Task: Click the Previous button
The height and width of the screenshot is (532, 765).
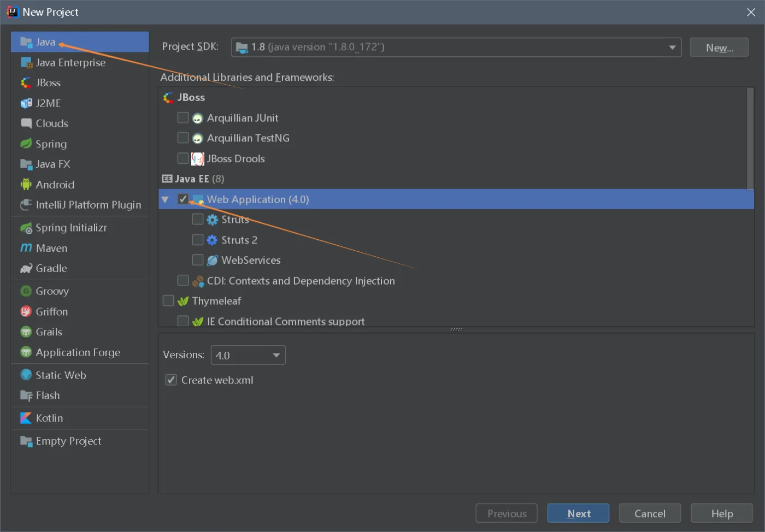Action: click(507, 513)
